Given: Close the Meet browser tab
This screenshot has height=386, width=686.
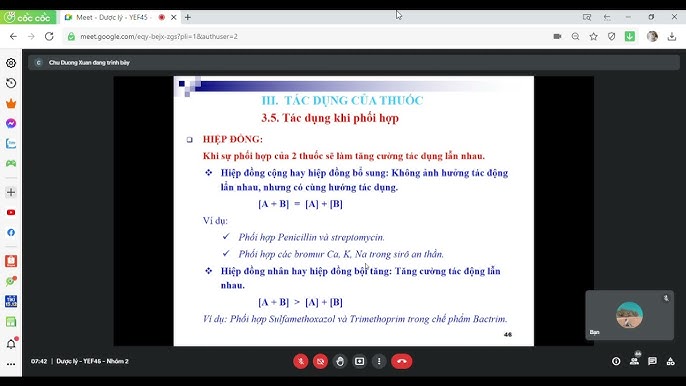Looking at the screenshot, I should pos(174,17).
